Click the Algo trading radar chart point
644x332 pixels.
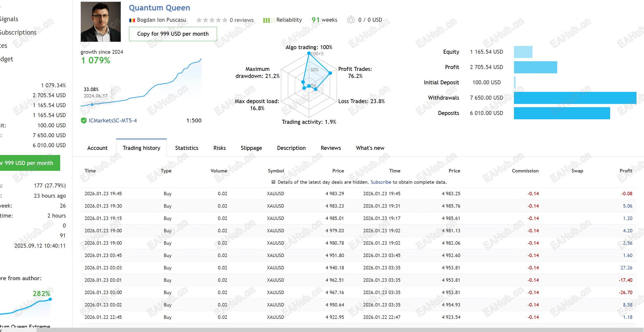pyautogui.click(x=309, y=53)
